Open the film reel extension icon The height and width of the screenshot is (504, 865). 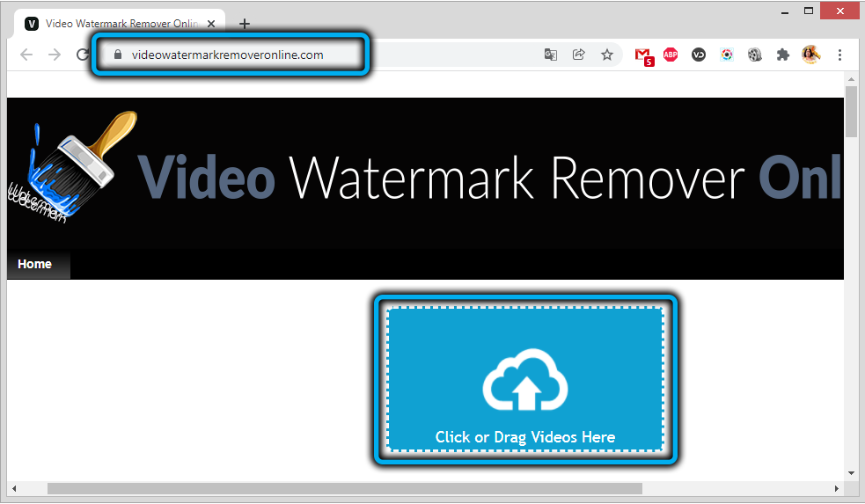click(x=755, y=55)
